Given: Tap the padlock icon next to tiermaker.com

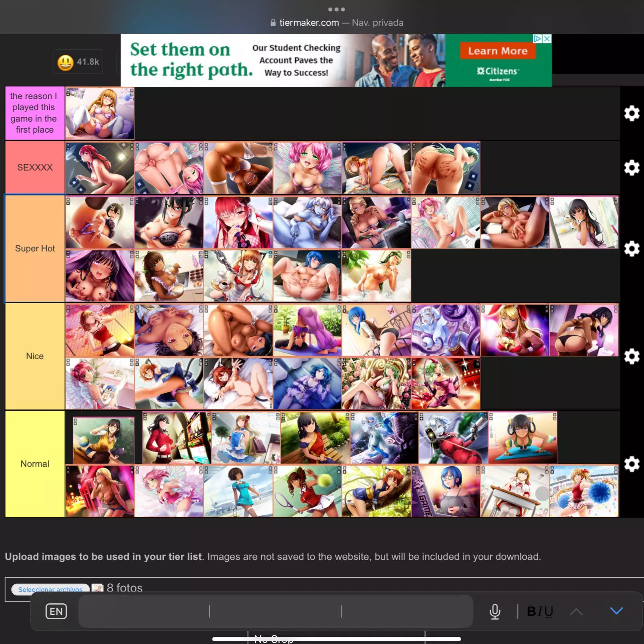Looking at the screenshot, I should click(273, 23).
